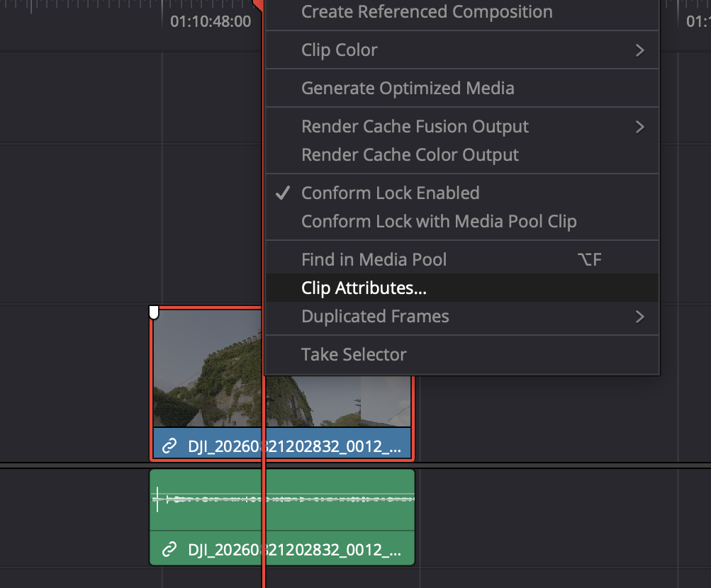The image size is (711, 588).
Task: Open Duplicated Frames submenu
Action: [x=461, y=316]
